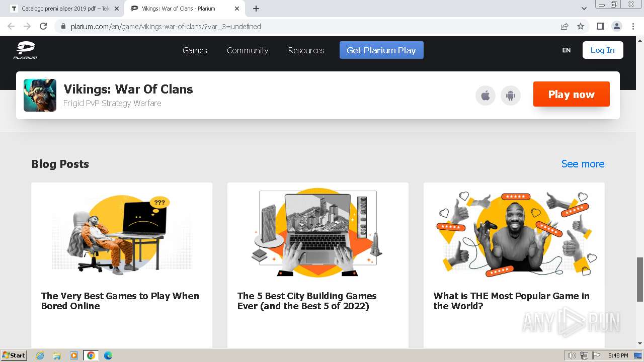Image resolution: width=644 pixels, height=362 pixels.
Task: Open the media player taskbar icon
Action: 74,355
